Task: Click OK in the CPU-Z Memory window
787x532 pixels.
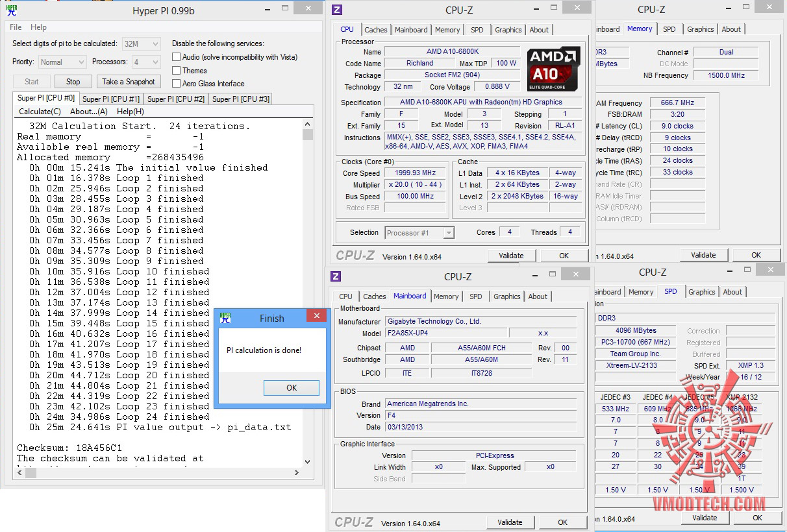Action: click(x=756, y=255)
